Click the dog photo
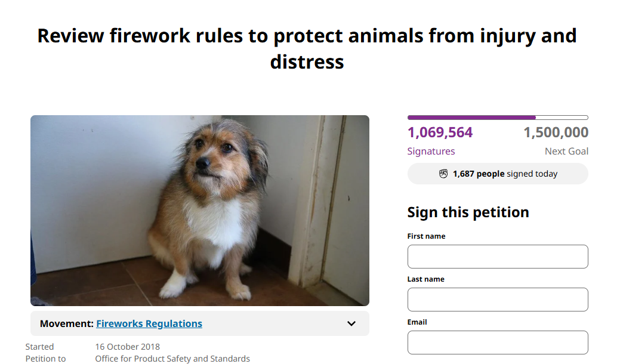 [x=199, y=210]
